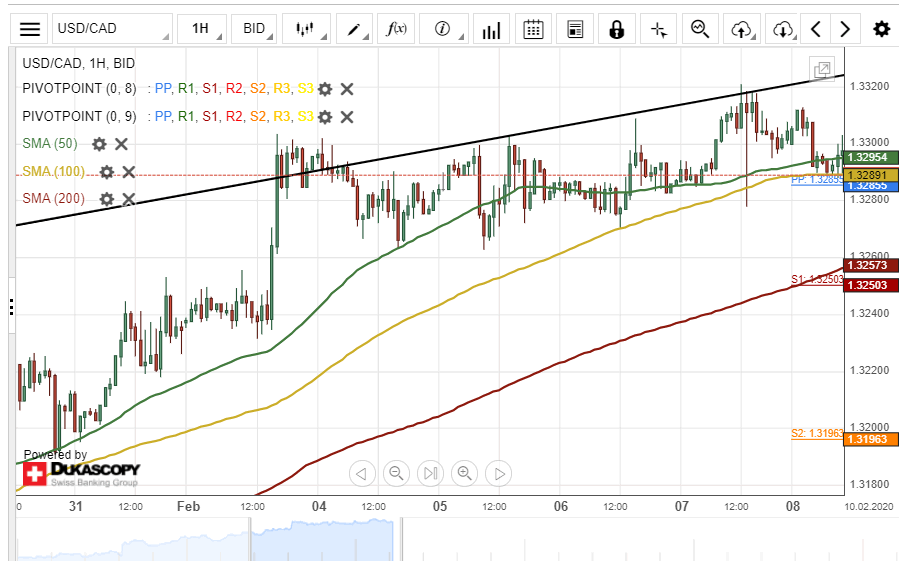The image size is (901, 568).
Task: Remove the SMA (50) indicator
Action: coord(121,144)
